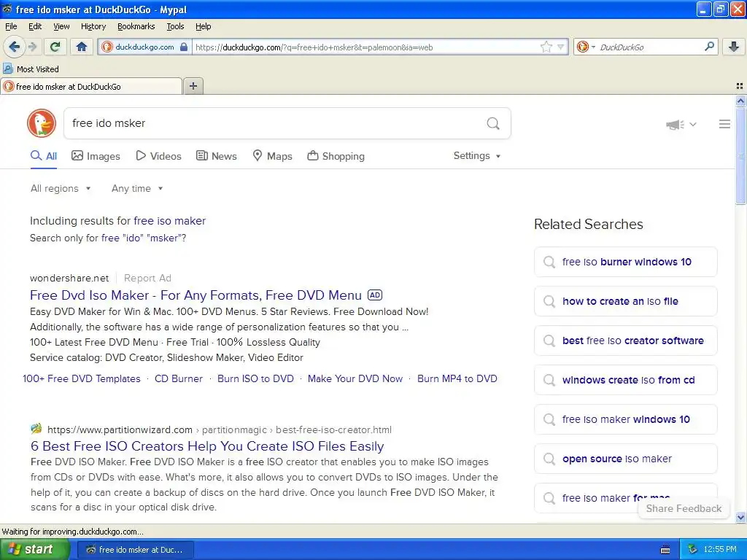
Task: Select the 'free ido msker at DuckDuckGo' browser tab
Action: pyautogui.click(x=91, y=86)
